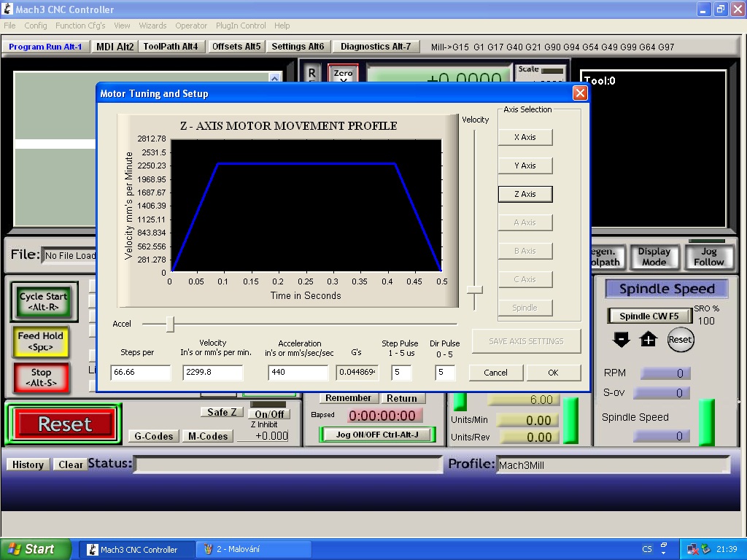This screenshot has height=560, width=747.
Task: Click the Velocity vertical slider handle
Action: point(475,289)
